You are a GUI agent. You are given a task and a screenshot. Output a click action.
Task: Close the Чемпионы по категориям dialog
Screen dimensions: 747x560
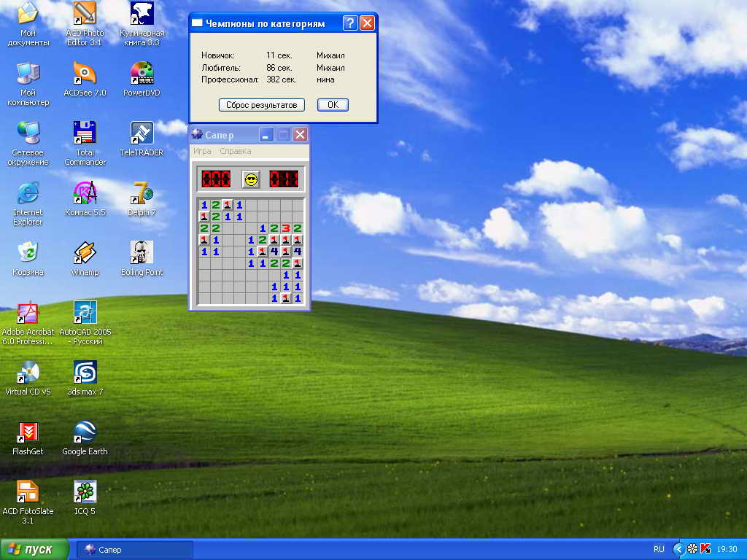[x=367, y=23]
